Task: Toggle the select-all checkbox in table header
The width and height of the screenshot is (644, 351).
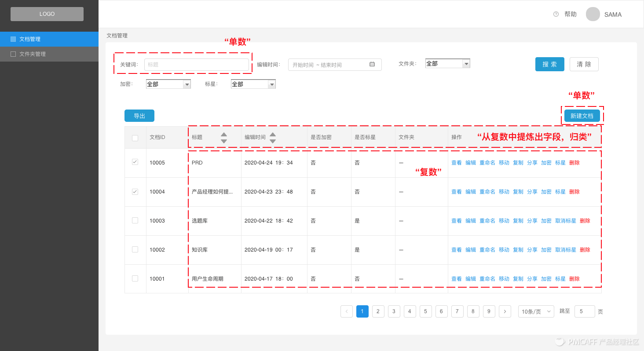Action: coord(135,138)
